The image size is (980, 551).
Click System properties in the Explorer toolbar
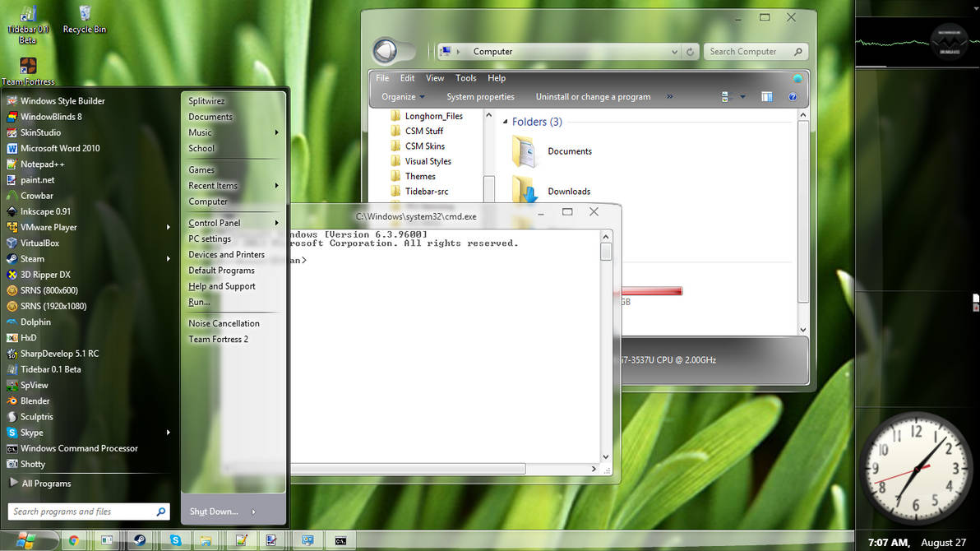[x=480, y=96]
